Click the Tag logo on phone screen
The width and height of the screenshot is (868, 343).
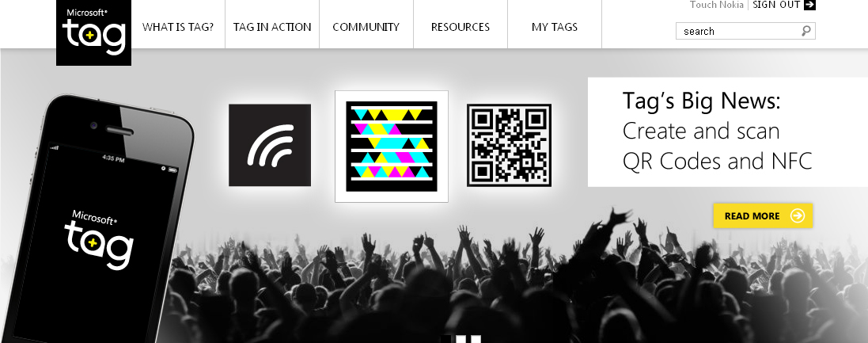pos(99,239)
